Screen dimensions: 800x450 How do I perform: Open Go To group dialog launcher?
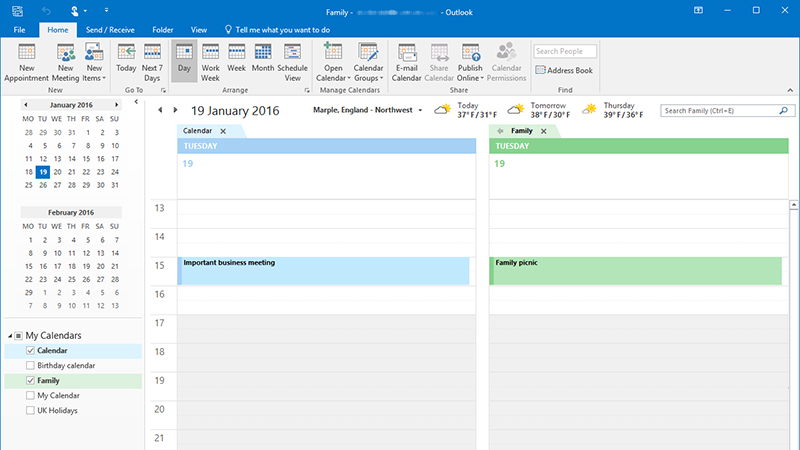pyautogui.click(x=163, y=90)
